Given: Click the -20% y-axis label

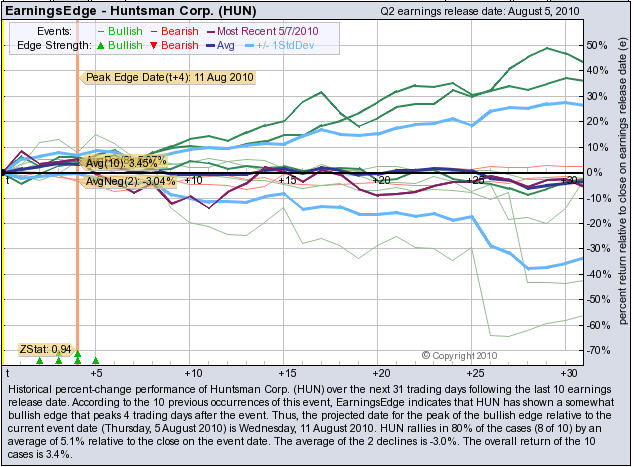Looking at the screenshot, I should (x=599, y=223).
